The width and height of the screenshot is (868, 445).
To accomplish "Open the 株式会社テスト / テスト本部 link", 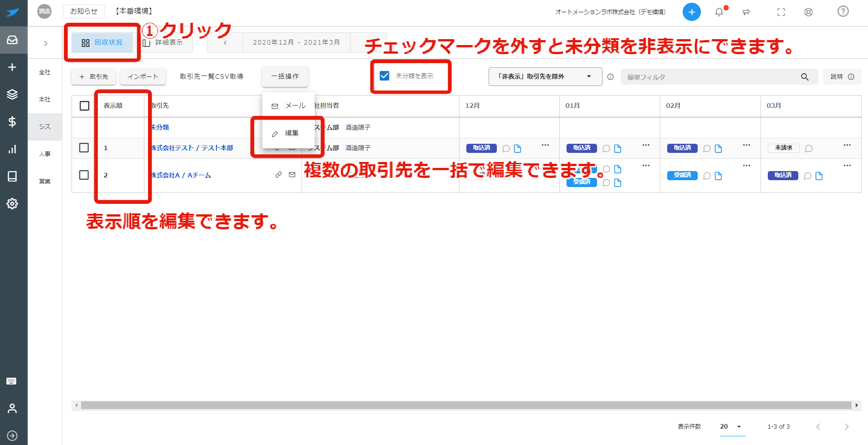I will 192,148.
